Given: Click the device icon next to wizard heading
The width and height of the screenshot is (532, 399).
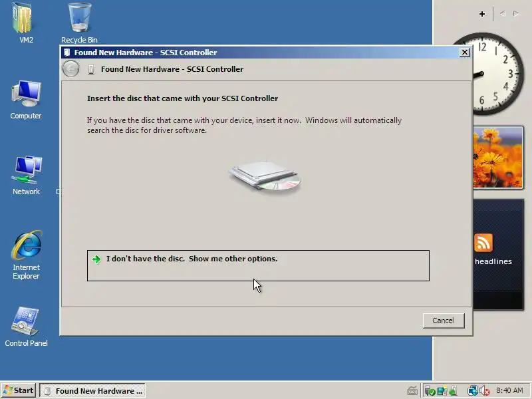Looking at the screenshot, I should (x=91, y=69).
